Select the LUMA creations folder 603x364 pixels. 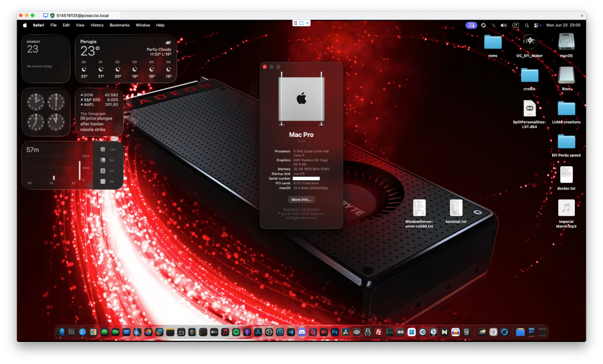point(566,112)
